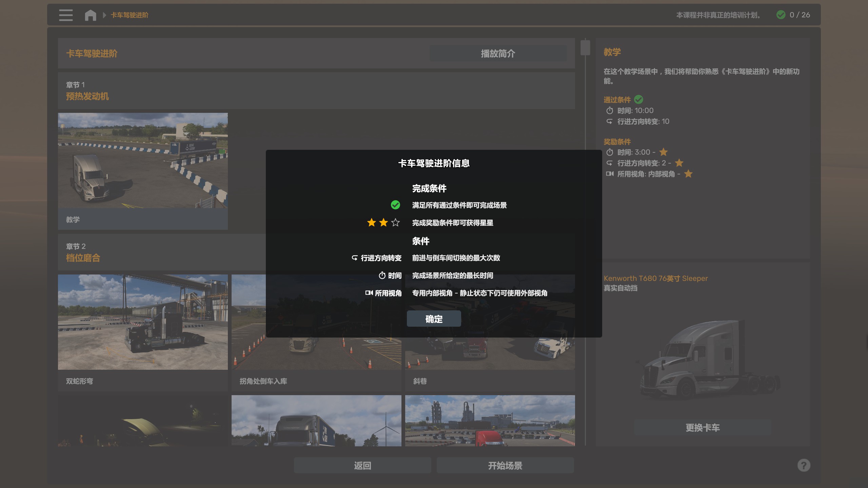Screen dimensions: 868x488
Task: Click star next to interior view reward
Action: [x=688, y=174]
